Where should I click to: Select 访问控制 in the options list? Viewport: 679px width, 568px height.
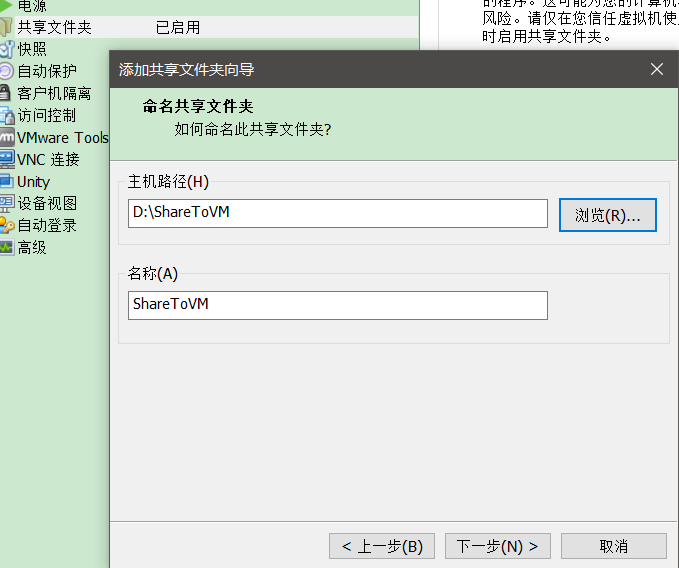47,116
